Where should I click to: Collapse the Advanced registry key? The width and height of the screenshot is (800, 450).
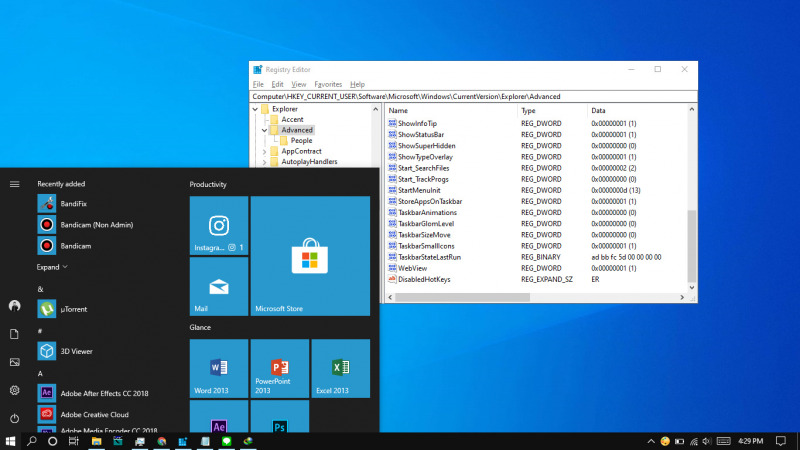click(x=264, y=130)
